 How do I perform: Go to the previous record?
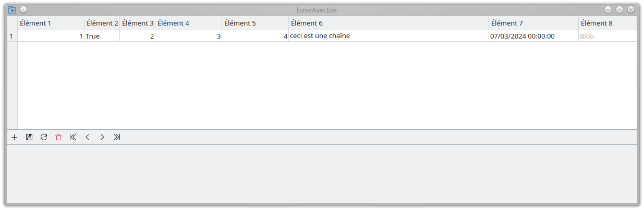(x=88, y=137)
